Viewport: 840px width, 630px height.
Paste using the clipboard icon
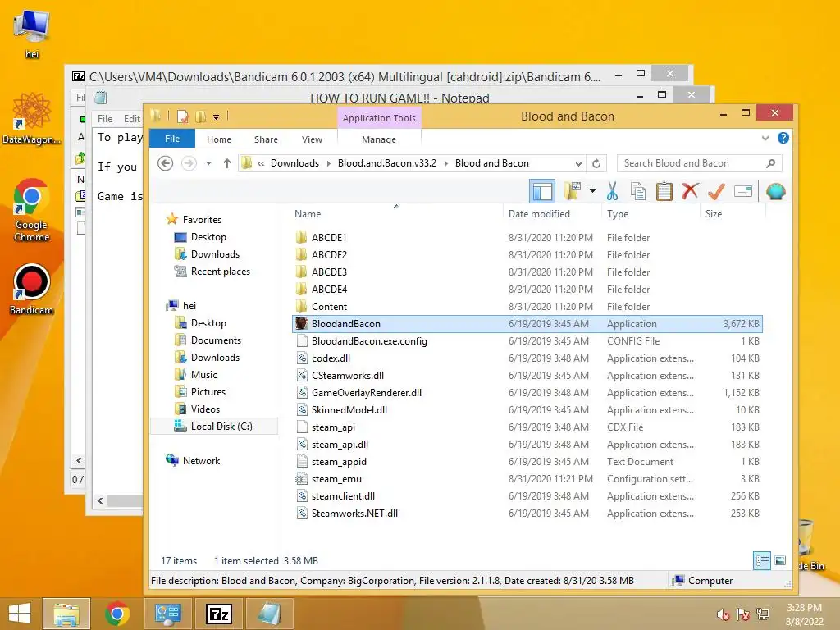664,191
